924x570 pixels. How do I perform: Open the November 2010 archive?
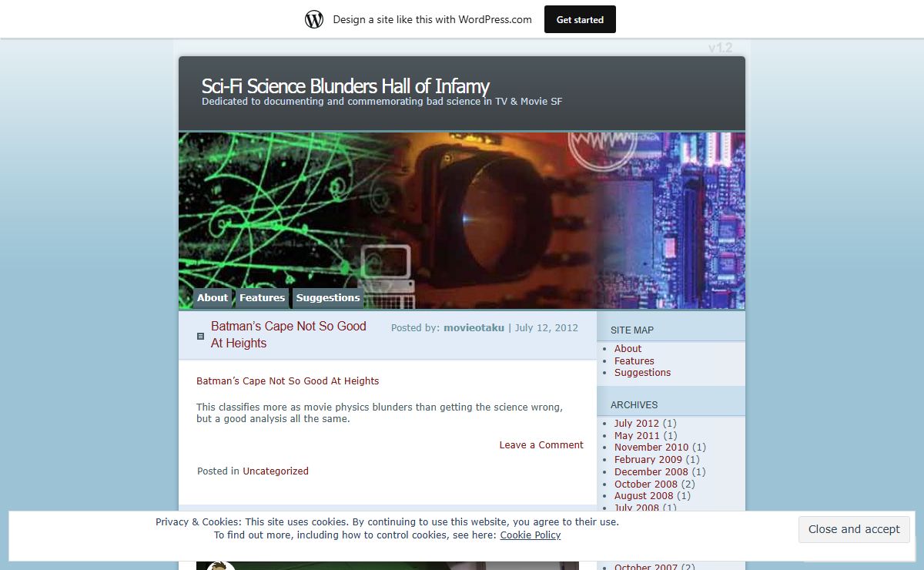click(651, 447)
